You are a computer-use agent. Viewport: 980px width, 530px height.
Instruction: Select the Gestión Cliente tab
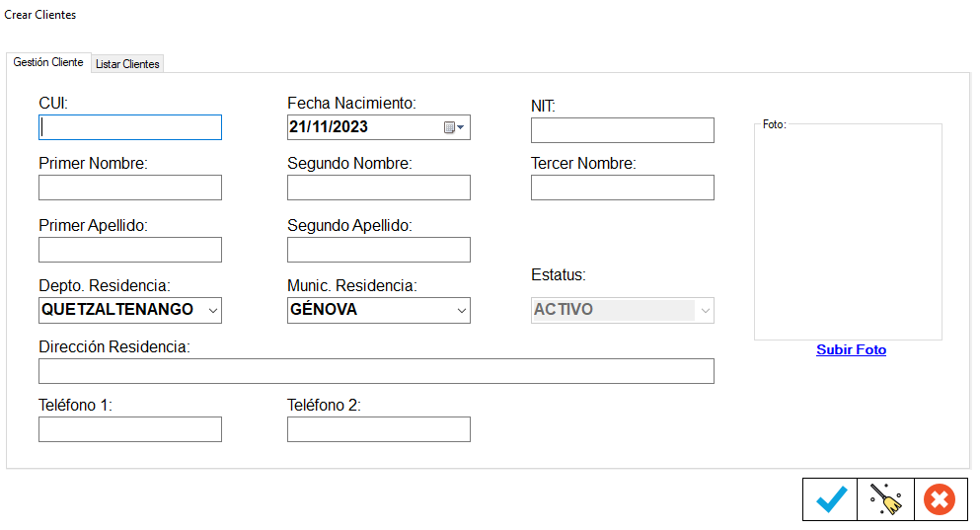coord(48,62)
